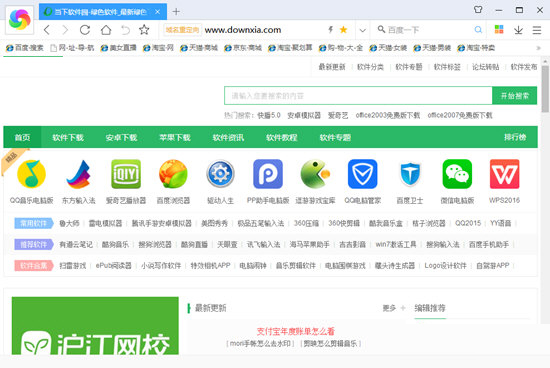Focus the site search input field

click(358, 95)
